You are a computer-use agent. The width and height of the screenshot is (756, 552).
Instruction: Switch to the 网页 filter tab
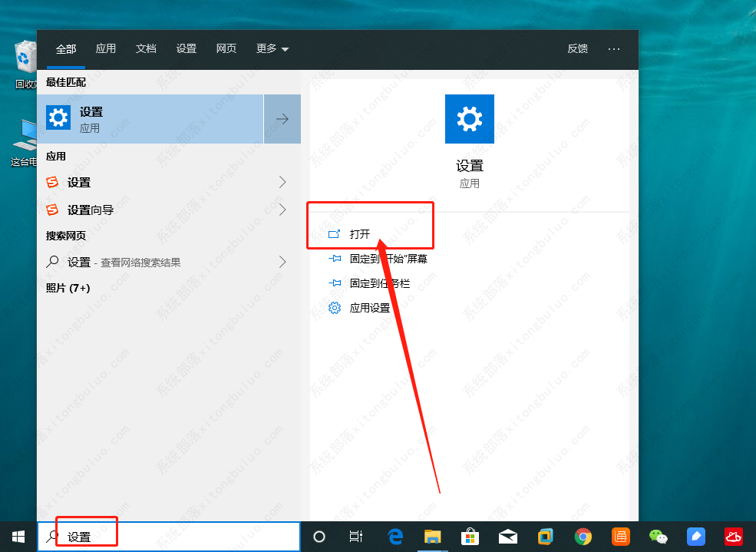click(x=226, y=48)
